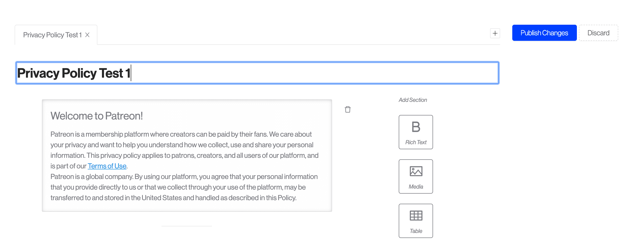Click the paragraph starting 'Patreon is a membership platform'
This screenshot has width=644, height=240.
(x=184, y=145)
